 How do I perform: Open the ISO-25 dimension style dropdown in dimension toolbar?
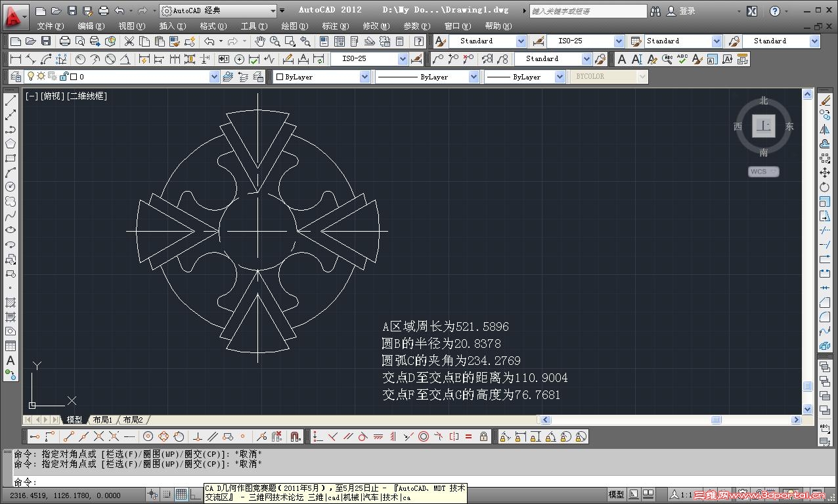(x=403, y=59)
